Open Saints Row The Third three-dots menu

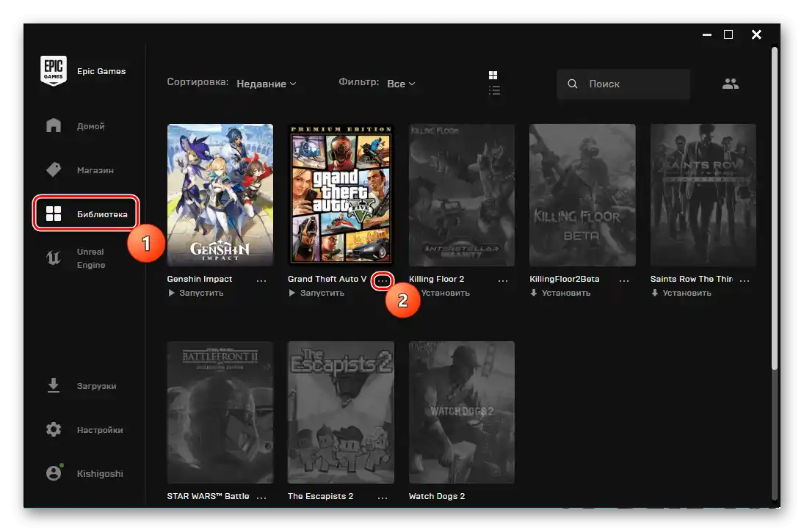pos(745,280)
